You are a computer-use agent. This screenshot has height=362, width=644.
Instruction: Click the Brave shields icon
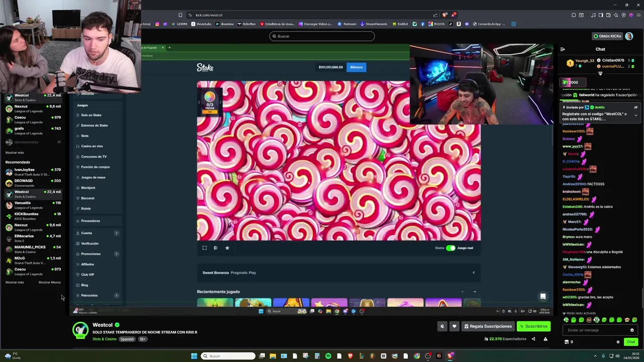(x=445, y=15)
